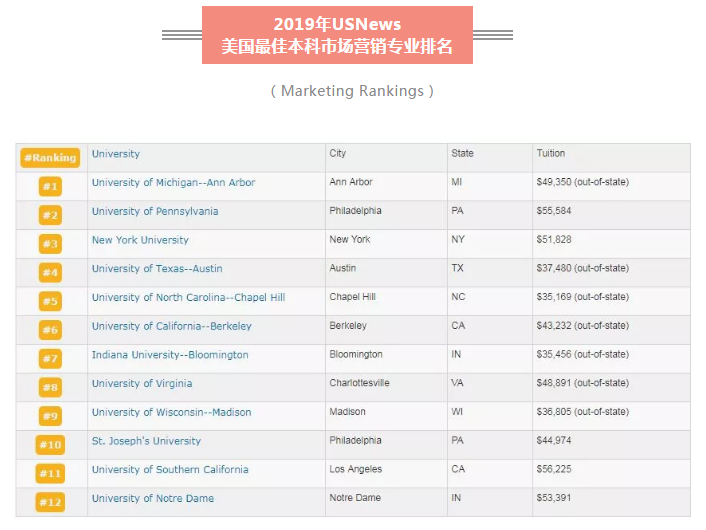Image resolution: width=706 pixels, height=530 pixels.
Task: Open University of Notre Dame link
Action: (x=153, y=498)
